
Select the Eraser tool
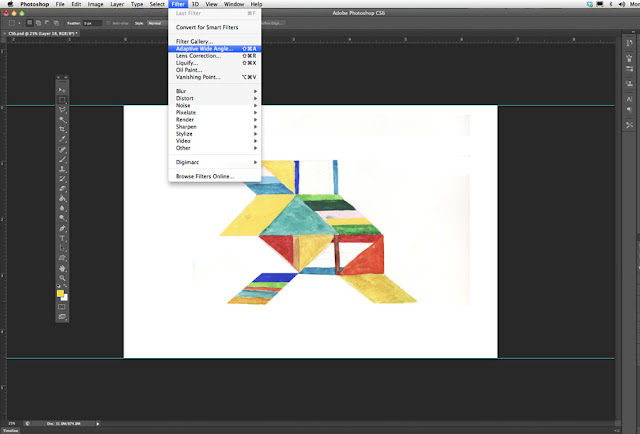(62, 189)
